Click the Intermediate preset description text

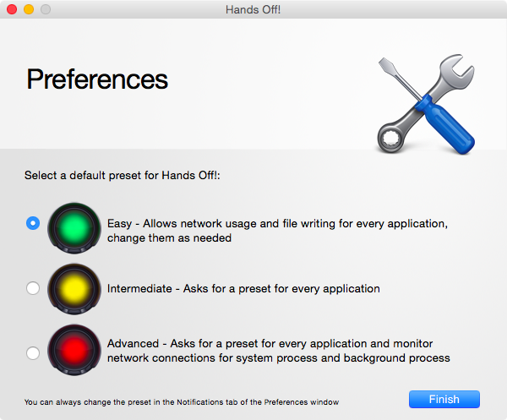[x=243, y=288]
